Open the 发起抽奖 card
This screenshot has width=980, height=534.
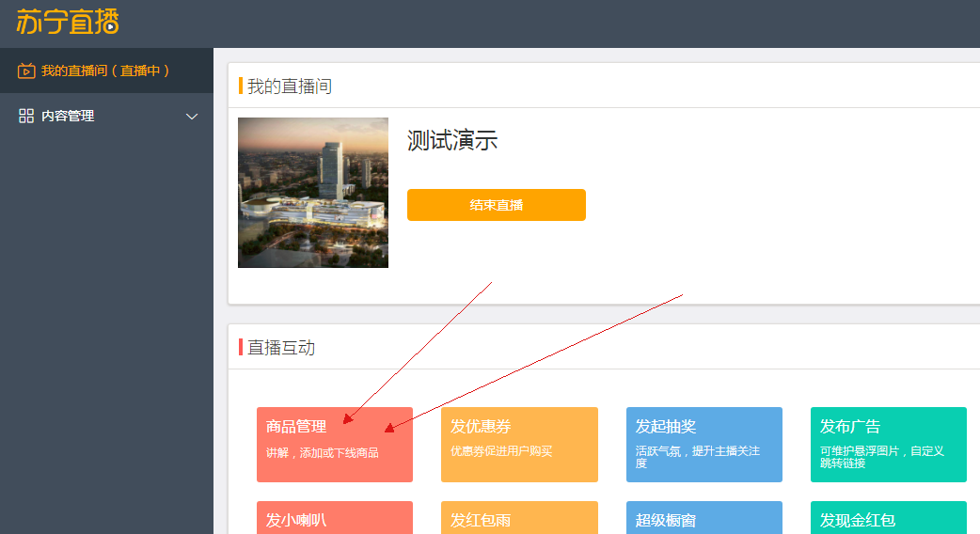point(704,445)
